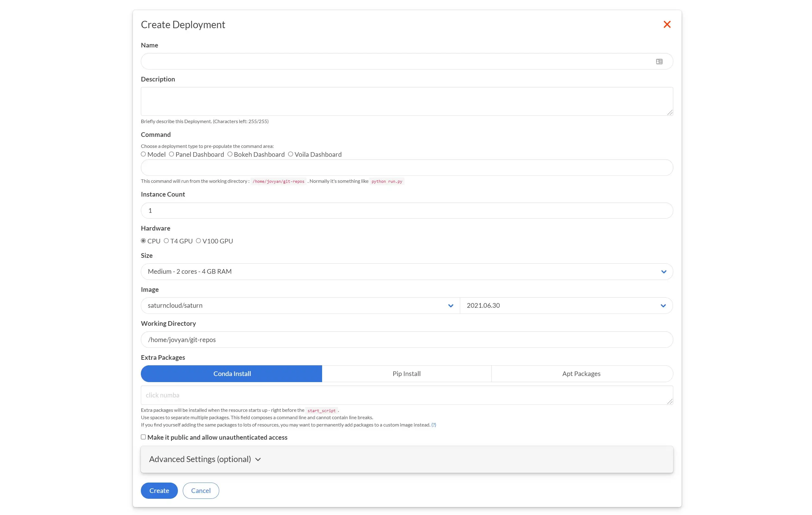812x515 pixels.
Task: Click the icon inside the Name input field
Action: pos(659,61)
